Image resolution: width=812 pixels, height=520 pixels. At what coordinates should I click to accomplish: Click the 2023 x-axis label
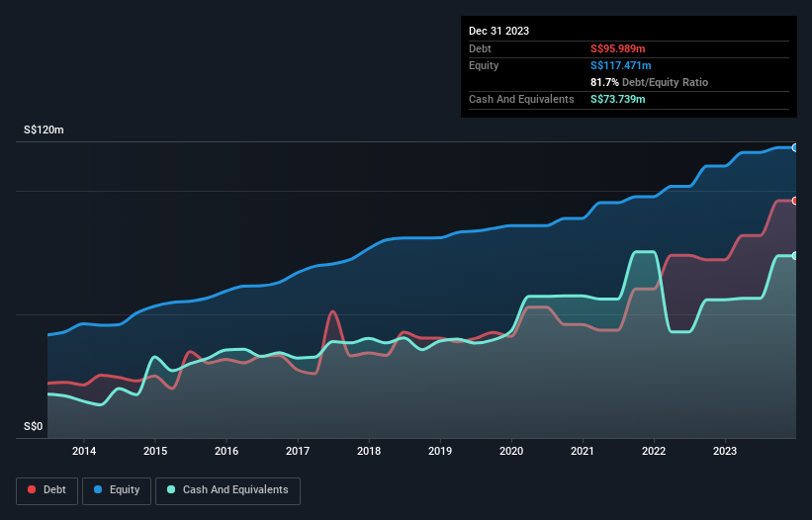coord(725,451)
